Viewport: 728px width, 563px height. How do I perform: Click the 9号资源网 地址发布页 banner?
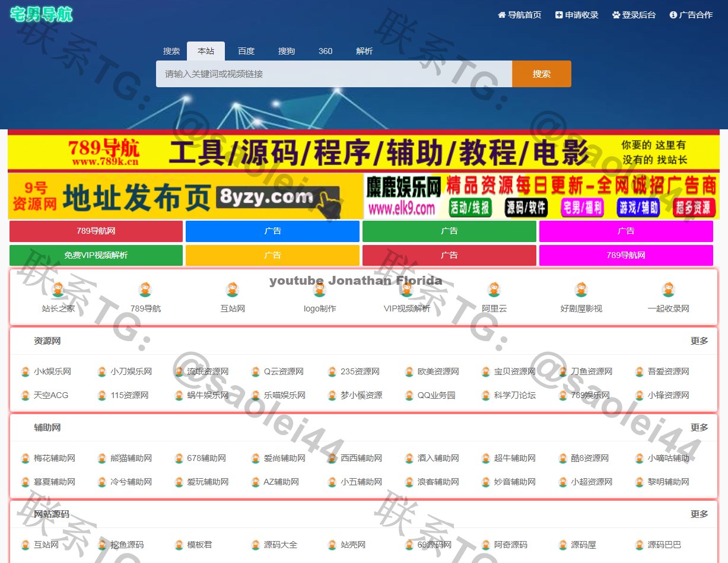click(x=185, y=196)
